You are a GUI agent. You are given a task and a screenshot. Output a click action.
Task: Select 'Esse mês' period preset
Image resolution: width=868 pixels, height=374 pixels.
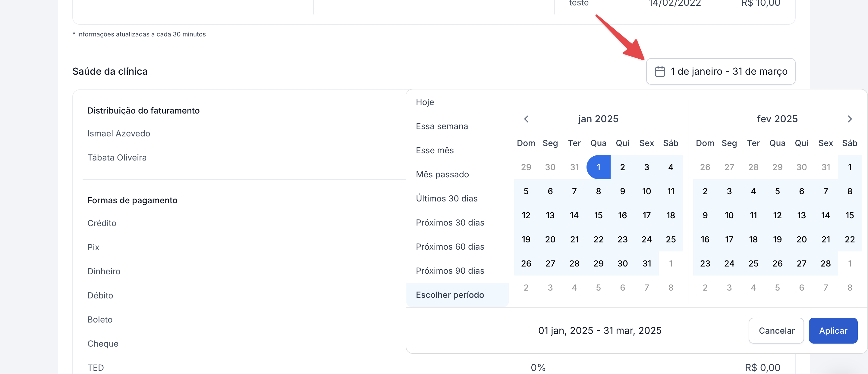[434, 151]
